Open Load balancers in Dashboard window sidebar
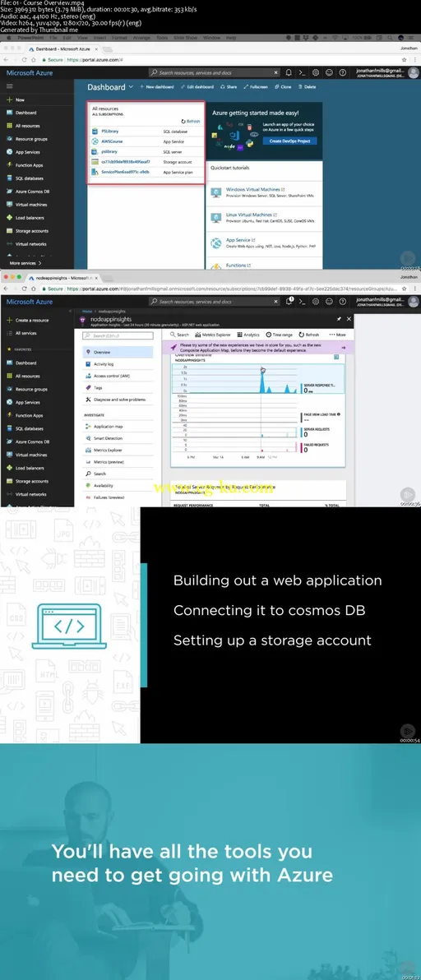 (25, 218)
